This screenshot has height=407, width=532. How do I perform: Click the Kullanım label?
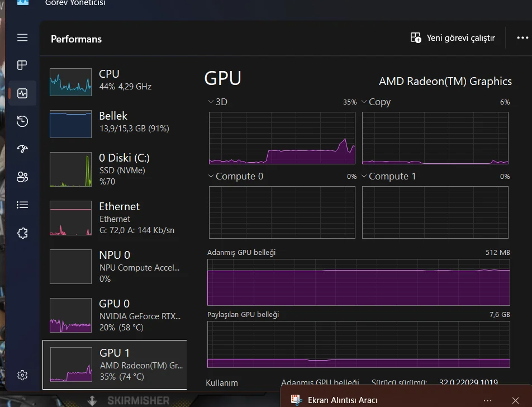(222, 383)
